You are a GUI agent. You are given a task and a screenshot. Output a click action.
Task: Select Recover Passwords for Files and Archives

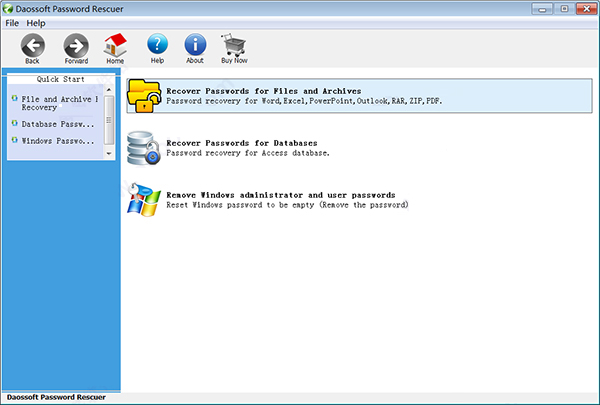pos(359,96)
